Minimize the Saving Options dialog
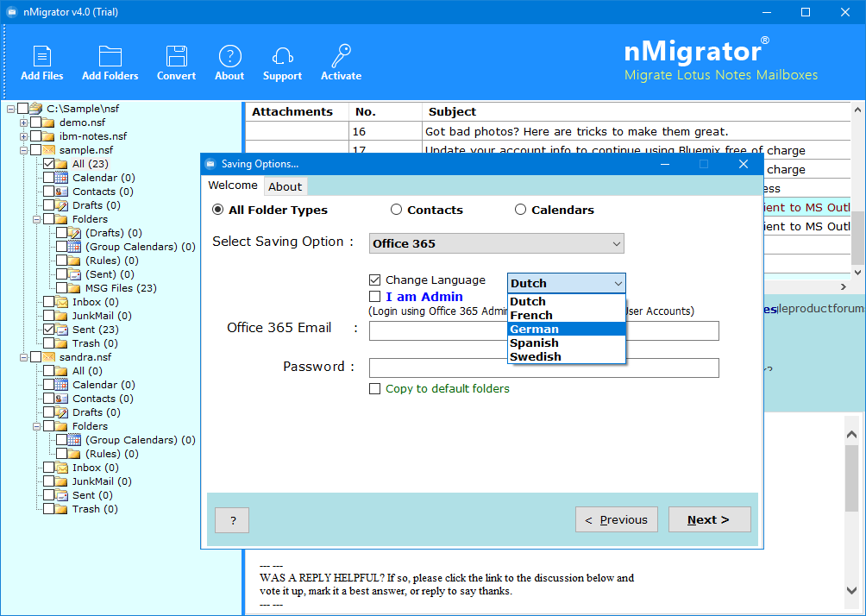The image size is (866, 616). click(665, 164)
